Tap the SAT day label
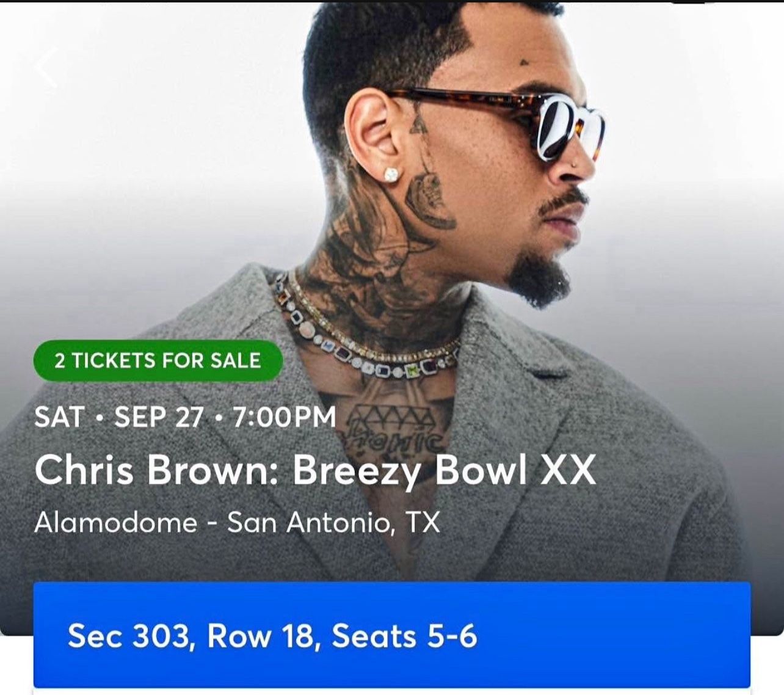This screenshot has height=695, width=784. (x=59, y=417)
